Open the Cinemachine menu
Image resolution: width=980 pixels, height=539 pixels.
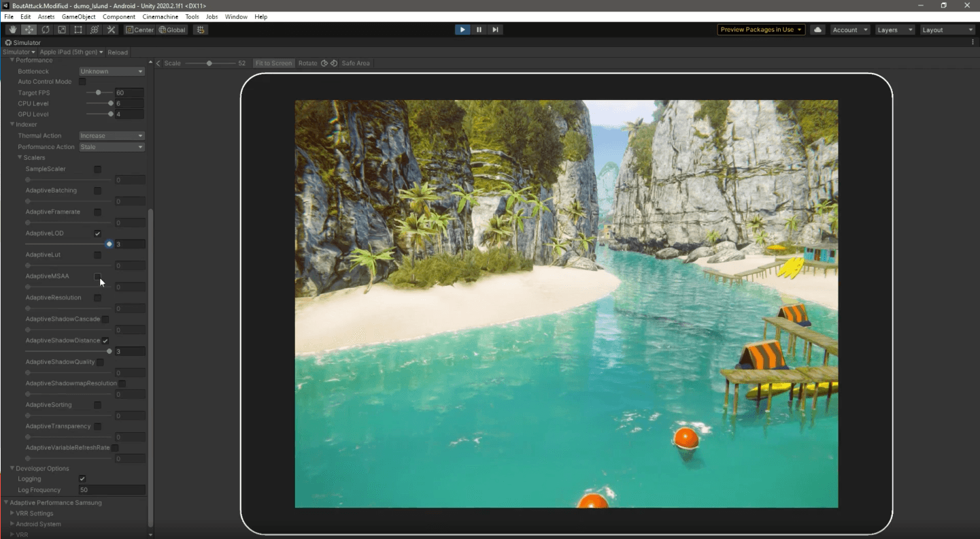(160, 16)
